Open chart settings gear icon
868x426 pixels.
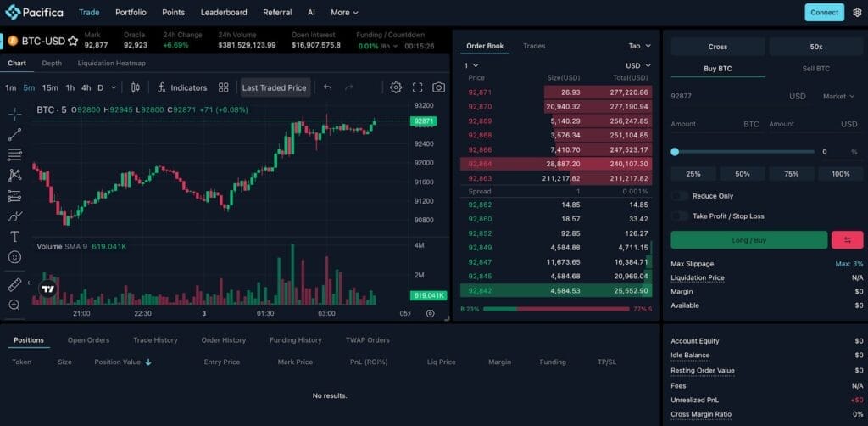(x=396, y=87)
